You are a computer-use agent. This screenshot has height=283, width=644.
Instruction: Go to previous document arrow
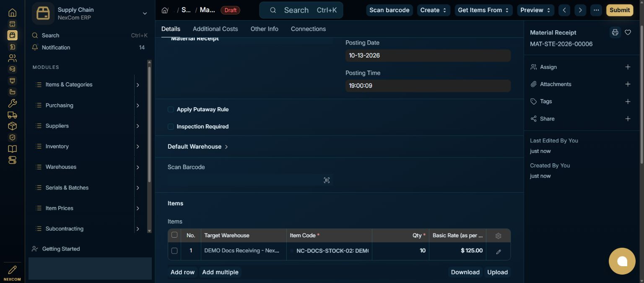click(564, 10)
